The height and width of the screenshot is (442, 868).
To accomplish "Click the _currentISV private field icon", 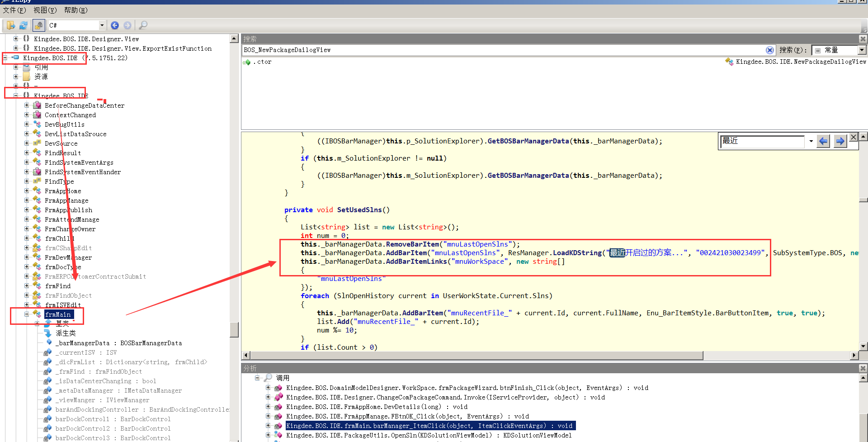I will coord(48,352).
